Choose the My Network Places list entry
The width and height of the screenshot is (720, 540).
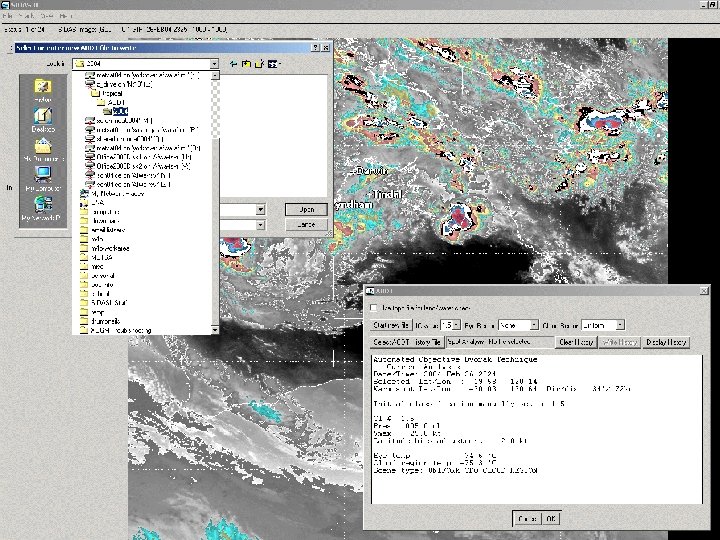[x=112, y=194]
